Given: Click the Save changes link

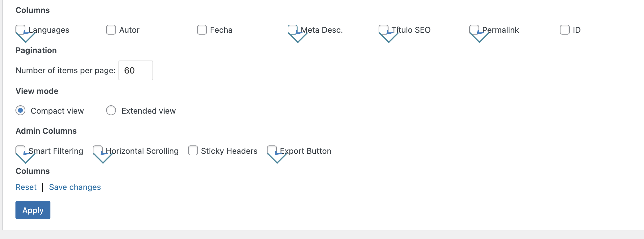Looking at the screenshot, I should (75, 187).
